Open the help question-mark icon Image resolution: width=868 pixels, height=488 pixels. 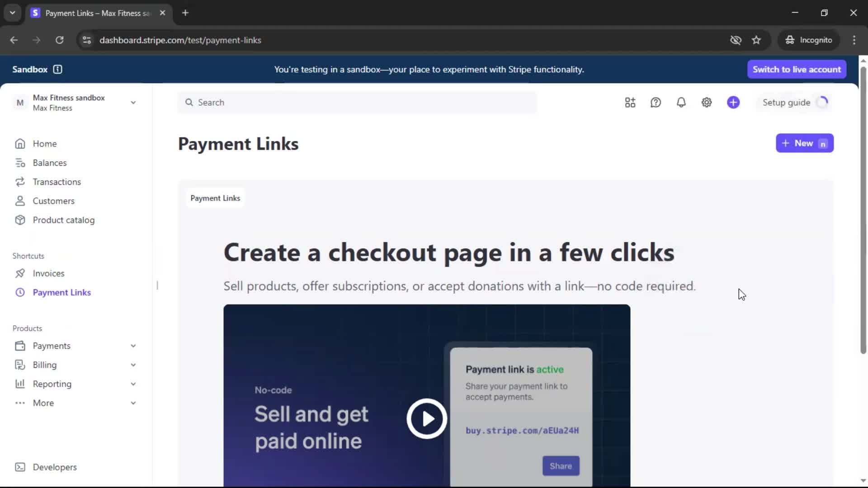coord(656,103)
